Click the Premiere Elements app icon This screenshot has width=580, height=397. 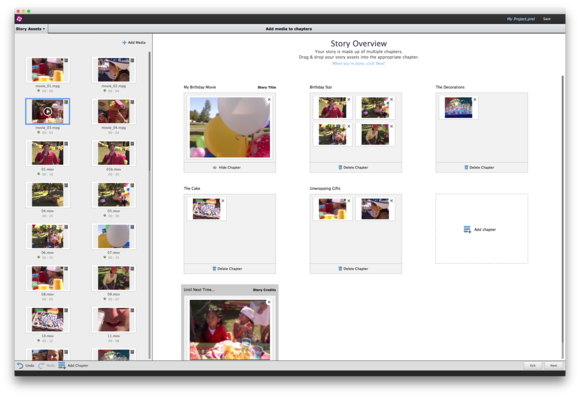pyautogui.click(x=20, y=19)
